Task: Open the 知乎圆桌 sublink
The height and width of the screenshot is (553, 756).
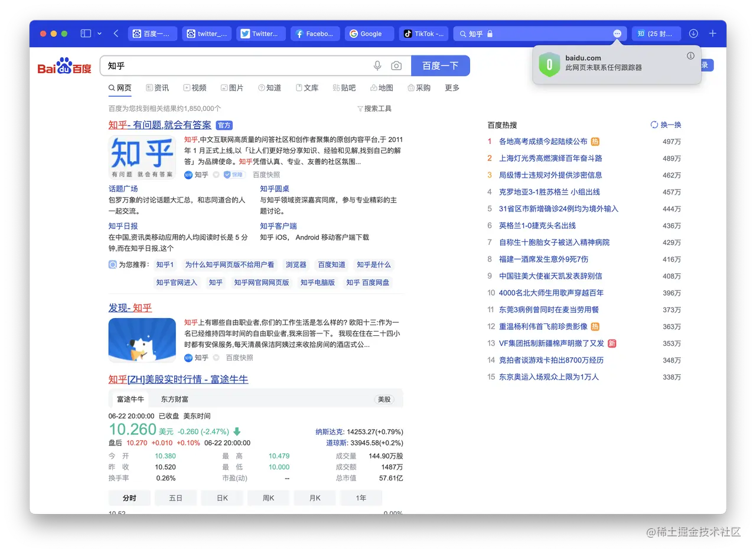Action: 275,189
